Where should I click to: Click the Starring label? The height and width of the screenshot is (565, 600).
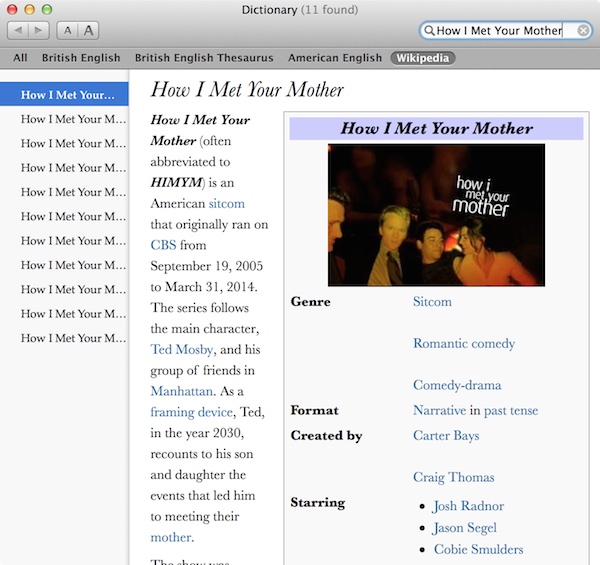318,502
